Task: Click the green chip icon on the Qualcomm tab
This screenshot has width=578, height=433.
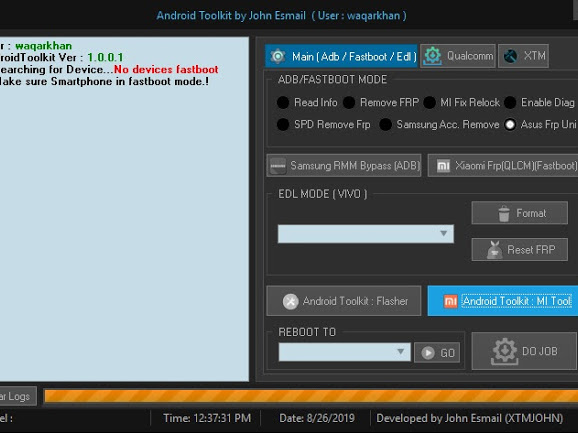Action: tap(432, 56)
